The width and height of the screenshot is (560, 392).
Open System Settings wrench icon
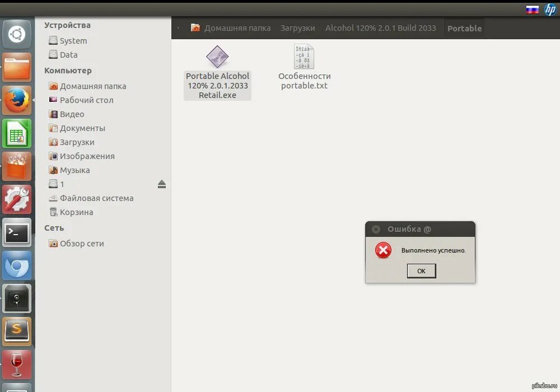[x=17, y=199]
